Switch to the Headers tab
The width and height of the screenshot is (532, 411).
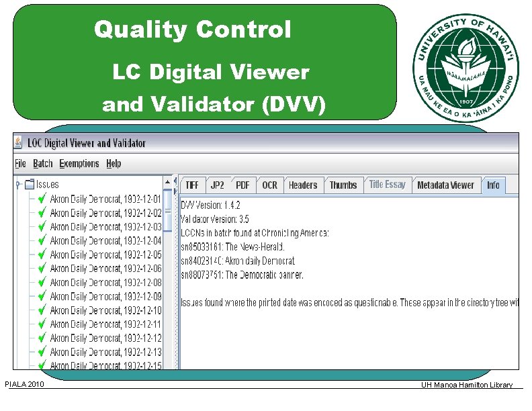tap(303, 185)
